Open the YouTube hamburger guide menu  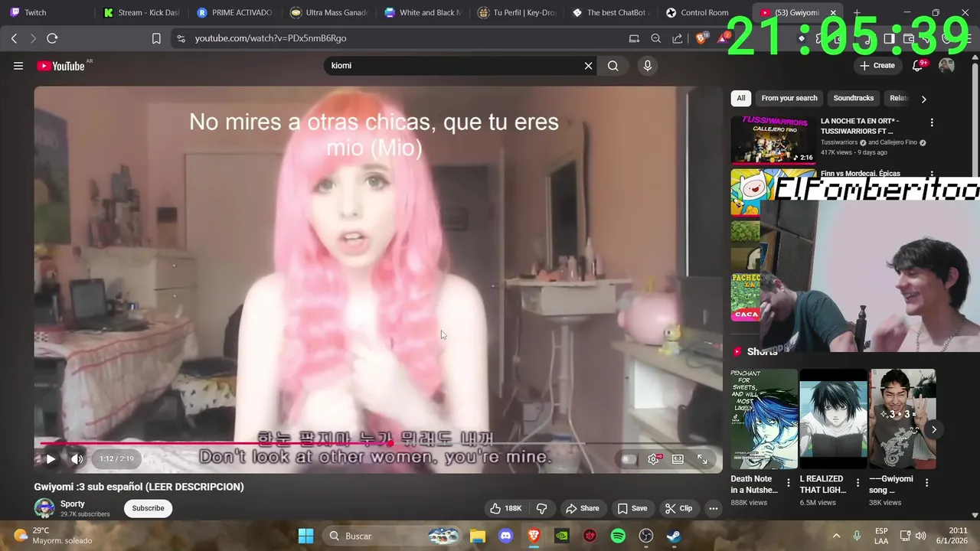click(x=18, y=66)
